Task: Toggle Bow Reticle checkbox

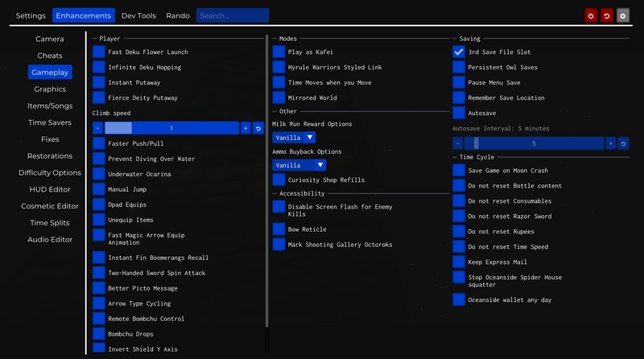Action: click(279, 229)
